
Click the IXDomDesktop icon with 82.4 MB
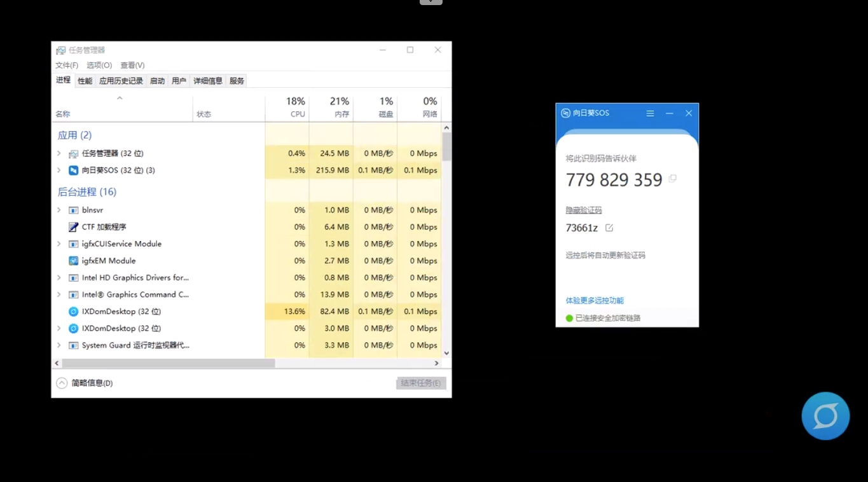pos(73,312)
